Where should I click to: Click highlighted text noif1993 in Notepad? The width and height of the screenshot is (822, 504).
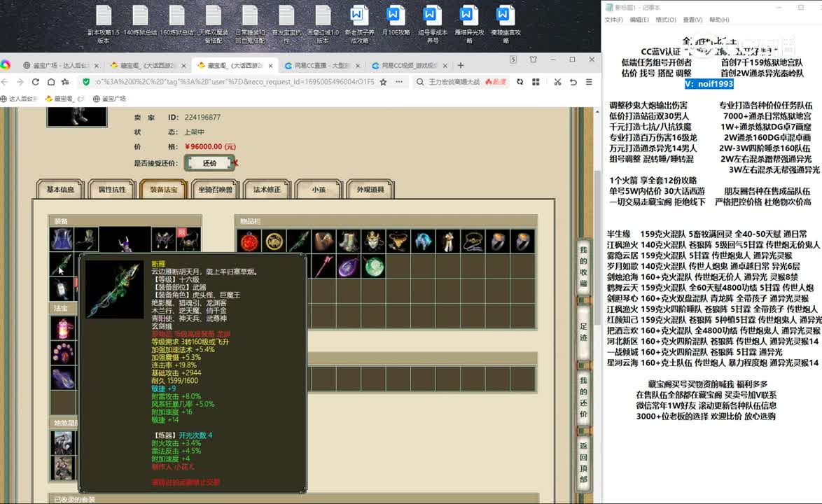tap(709, 84)
